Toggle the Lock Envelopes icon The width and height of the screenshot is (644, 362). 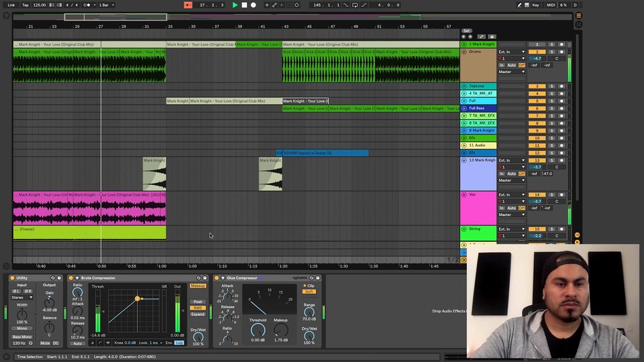pos(492,37)
